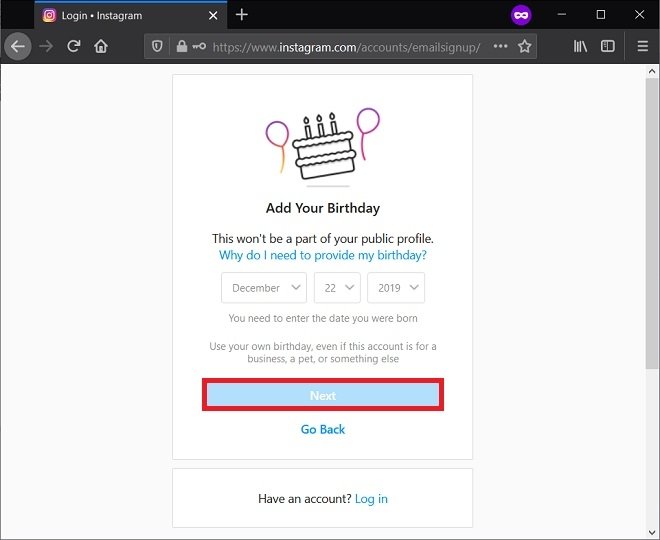Open 'Why do I need to provide my birthday?' link

coord(323,255)
